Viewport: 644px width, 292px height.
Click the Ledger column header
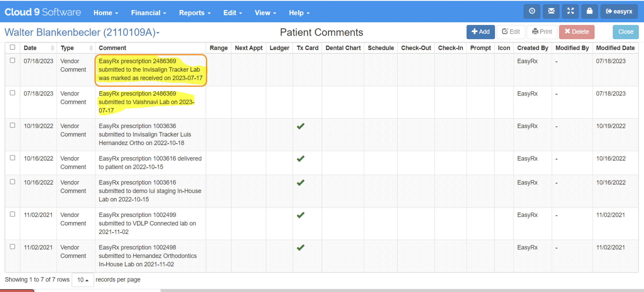tap(279, 48)
